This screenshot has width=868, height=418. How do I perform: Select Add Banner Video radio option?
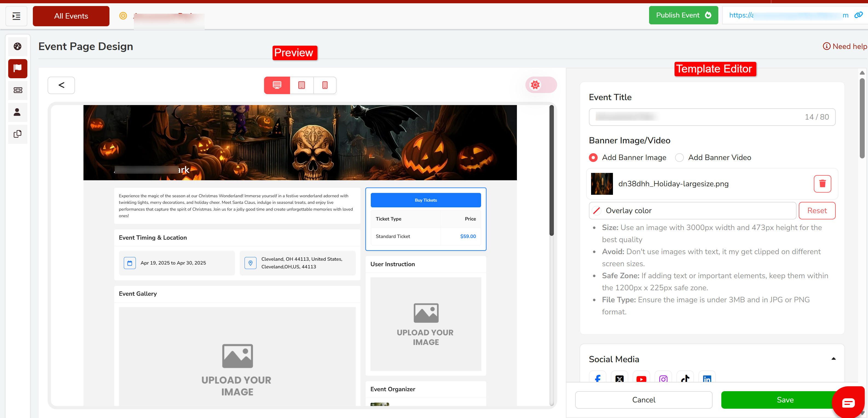(x=679, y=157)
